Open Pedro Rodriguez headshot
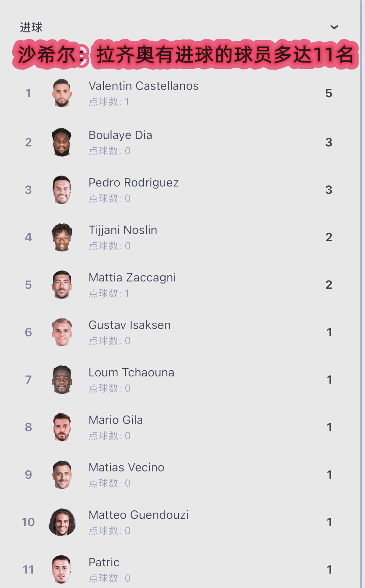The height and width of the screenshot is (588, 365). coord(62,190)
